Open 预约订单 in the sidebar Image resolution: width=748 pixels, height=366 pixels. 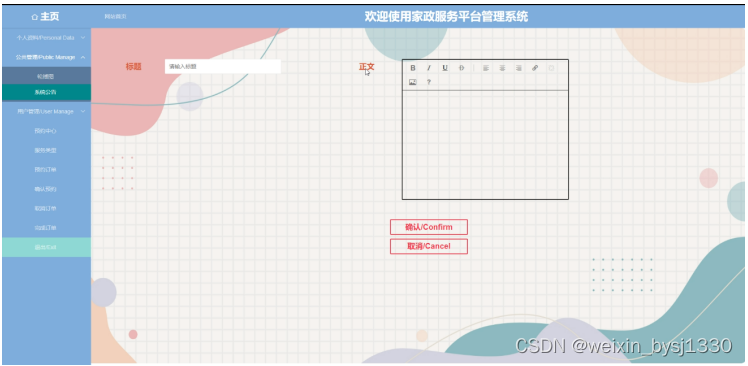pos(46,169)
